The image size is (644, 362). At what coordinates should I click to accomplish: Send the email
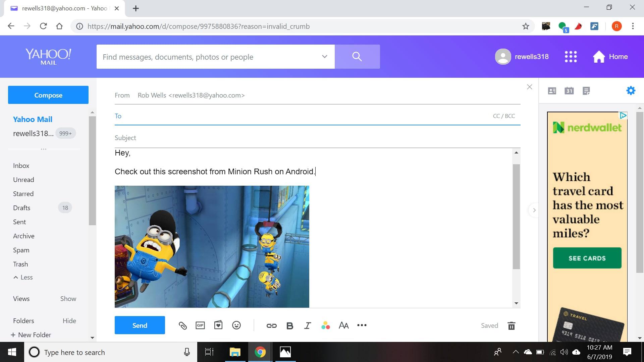coord(140,325)
